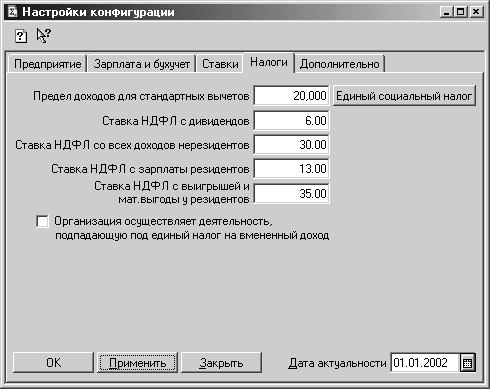490x389 pixels.
Task: Open the help description icon
Action: (x=21, y=36)
